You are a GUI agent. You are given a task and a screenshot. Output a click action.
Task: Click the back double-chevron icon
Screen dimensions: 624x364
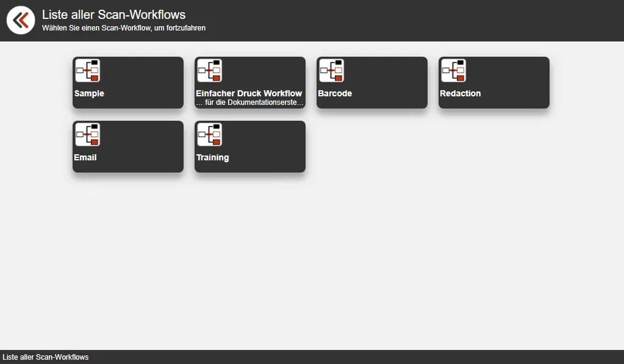[21, 20]
